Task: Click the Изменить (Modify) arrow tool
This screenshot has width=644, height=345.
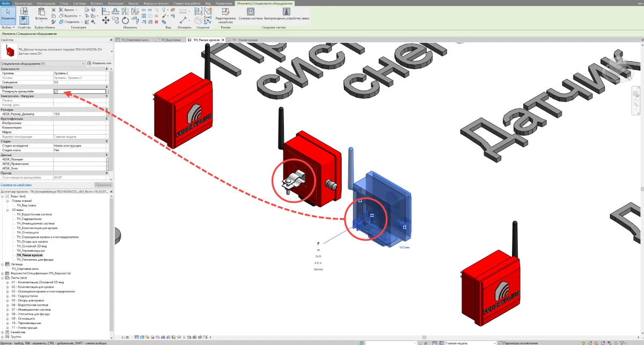Action: 8,14
